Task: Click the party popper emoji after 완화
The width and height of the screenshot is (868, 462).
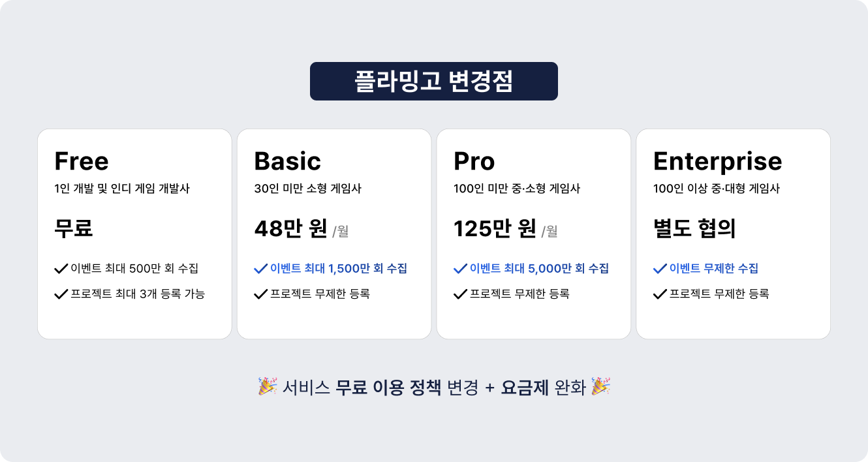Action: tap(600, 386)
